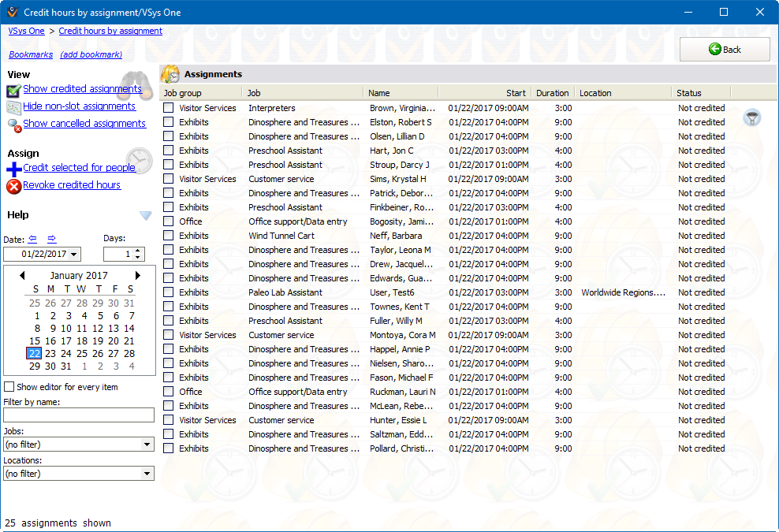Image resolution: width=779 pixels, height=532 pixels.
Task: Click the people icon on the Assignments panel header
Action: click(171, 73)
